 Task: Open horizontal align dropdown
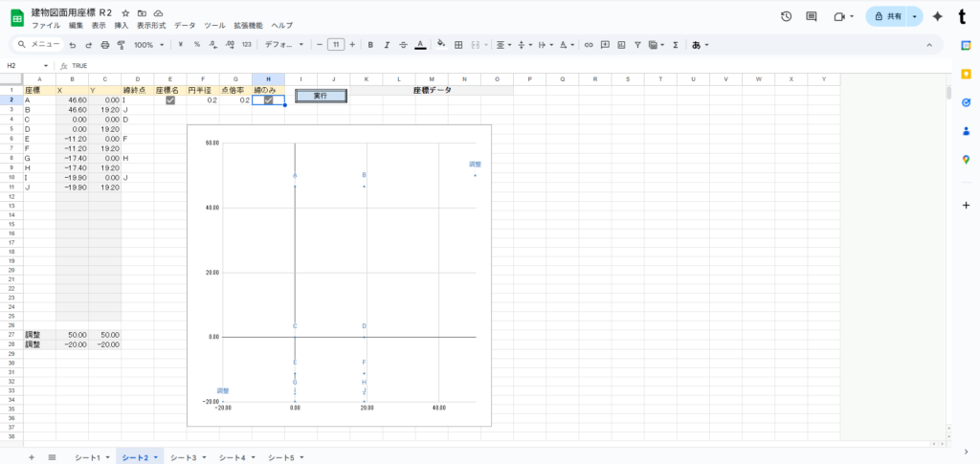point(502,45)
